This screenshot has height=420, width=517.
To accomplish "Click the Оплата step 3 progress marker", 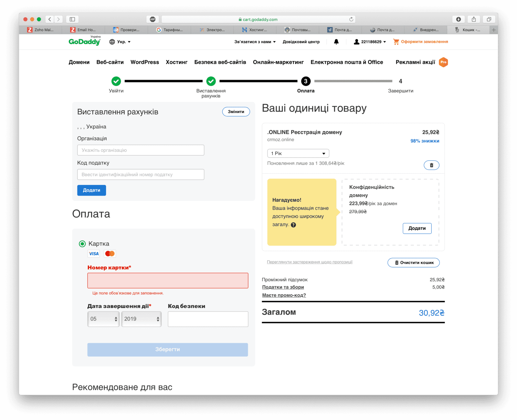I will pos(306,81).
